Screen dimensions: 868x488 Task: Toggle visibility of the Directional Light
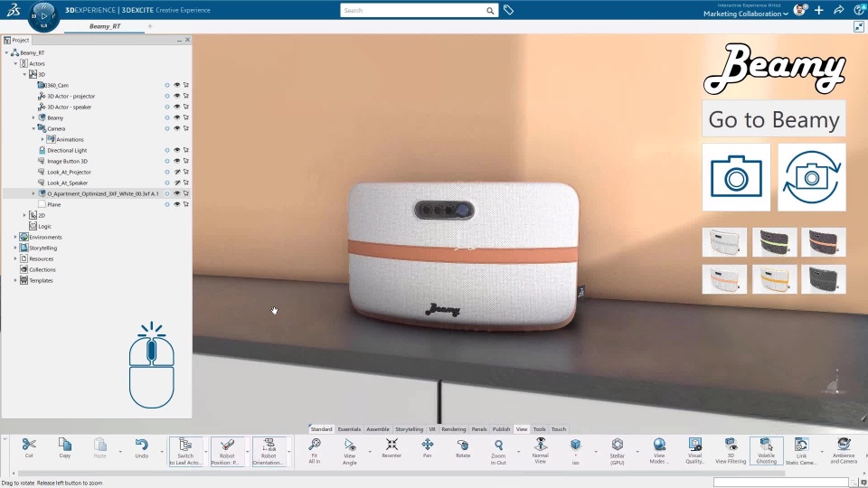tap(177, 150)
